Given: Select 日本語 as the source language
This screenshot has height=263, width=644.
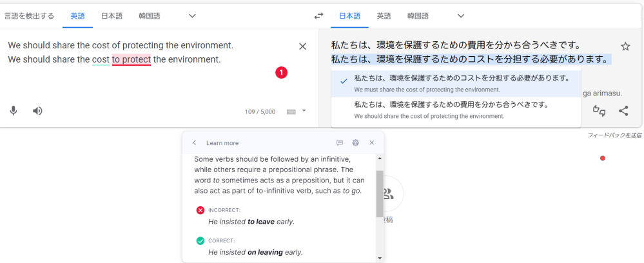Looking at the screenshot, I should (112, 16).
